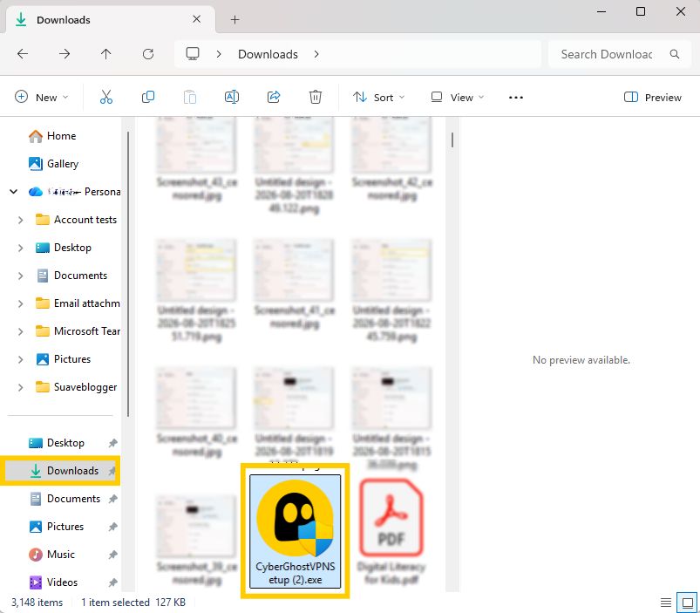Expand the Suaveblogger folder node
700x613 pixels.
coord(21,387)
